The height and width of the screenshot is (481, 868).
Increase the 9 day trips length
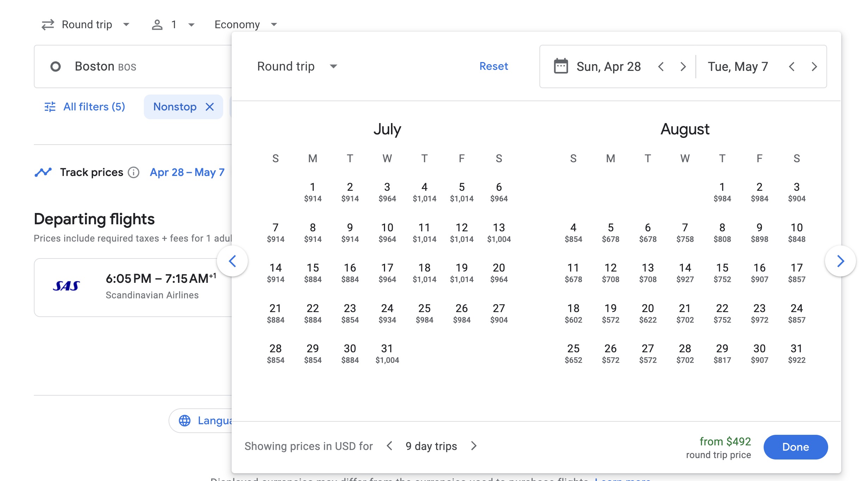(474, 446)
